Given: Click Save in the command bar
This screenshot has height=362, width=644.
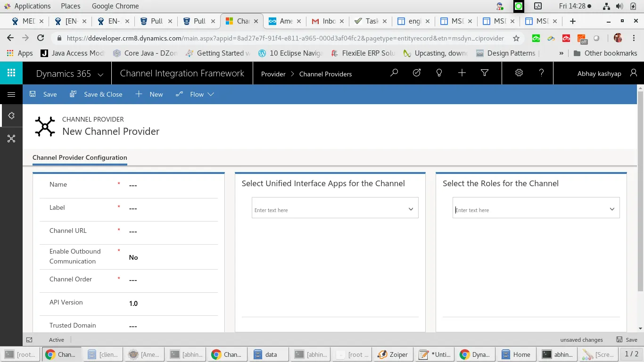Looking at the screenshot, I should (43, 94).
